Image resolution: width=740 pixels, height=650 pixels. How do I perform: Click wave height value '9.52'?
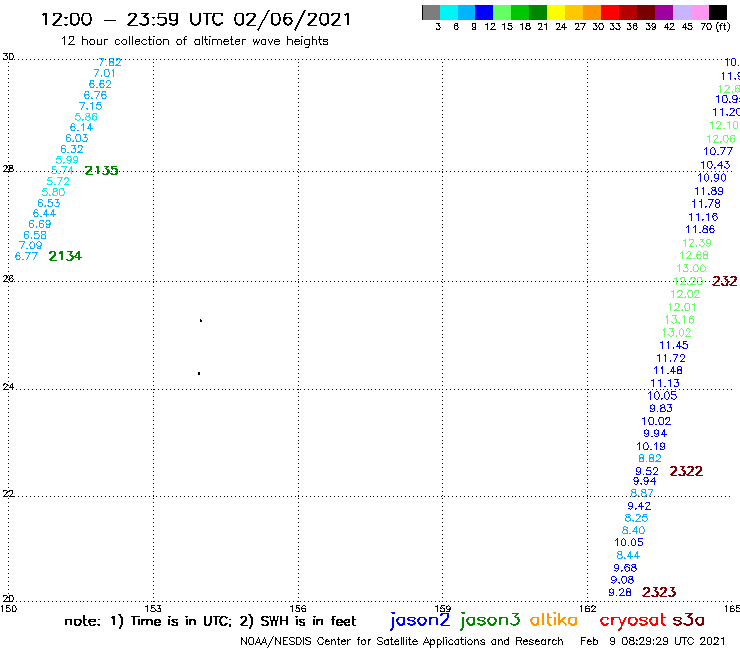[x=647, y=471]
